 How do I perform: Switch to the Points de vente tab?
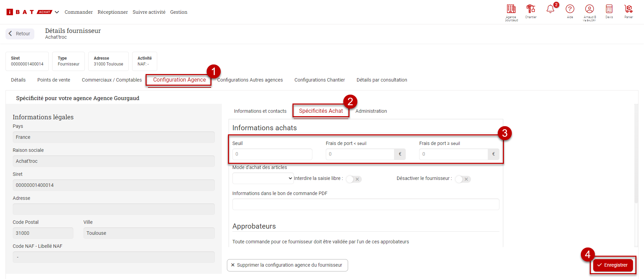pyautogui.click(x=54, y=80)
